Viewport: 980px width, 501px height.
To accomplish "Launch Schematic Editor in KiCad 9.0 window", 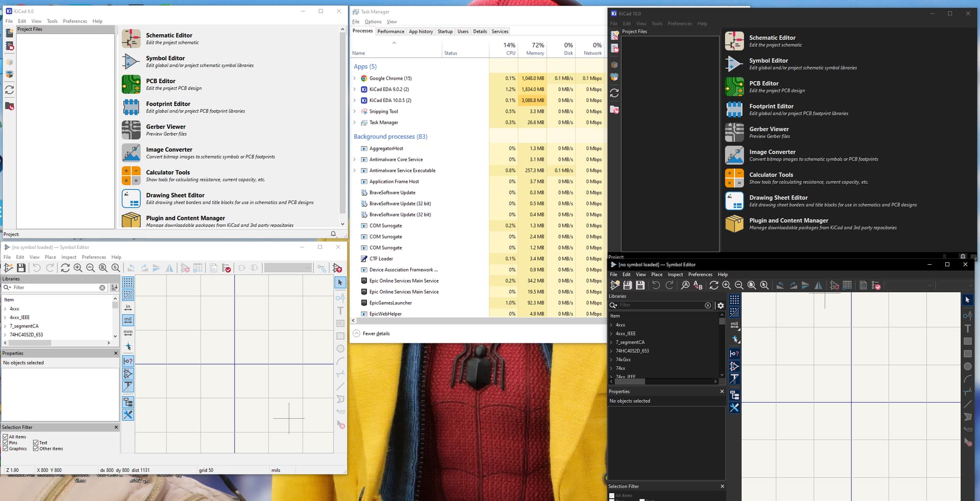I will click(131, 39).
